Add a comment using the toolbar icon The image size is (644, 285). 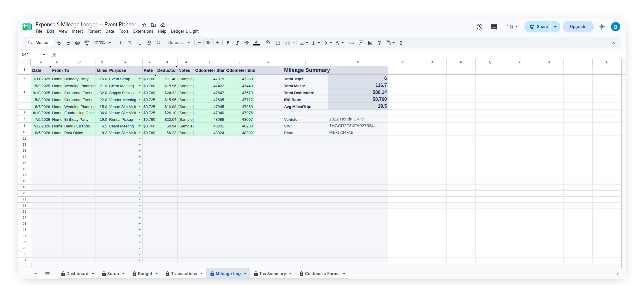pyautogui.click(x=361, y=43)
